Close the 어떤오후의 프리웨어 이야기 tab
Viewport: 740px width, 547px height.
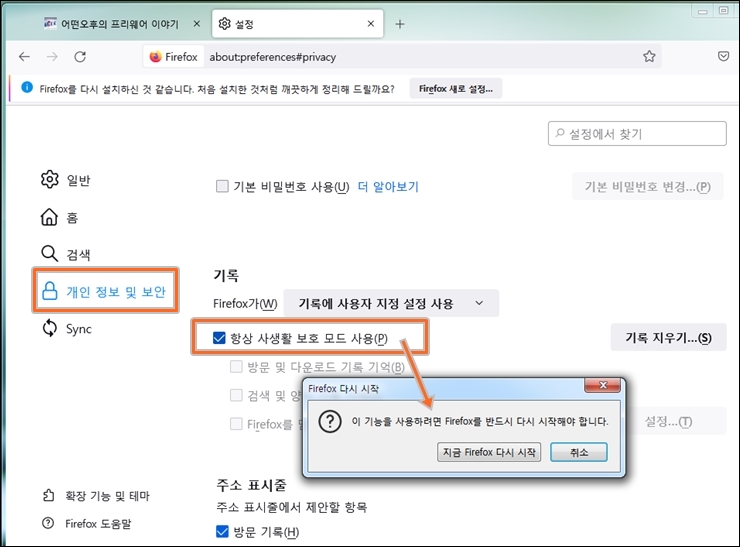coord(197,24)
